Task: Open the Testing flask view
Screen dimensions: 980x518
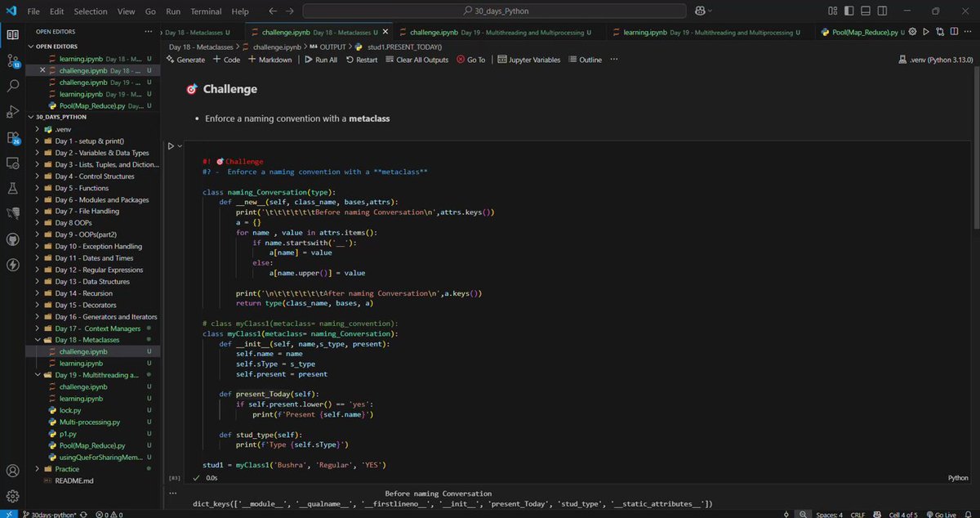Action: 12,188
